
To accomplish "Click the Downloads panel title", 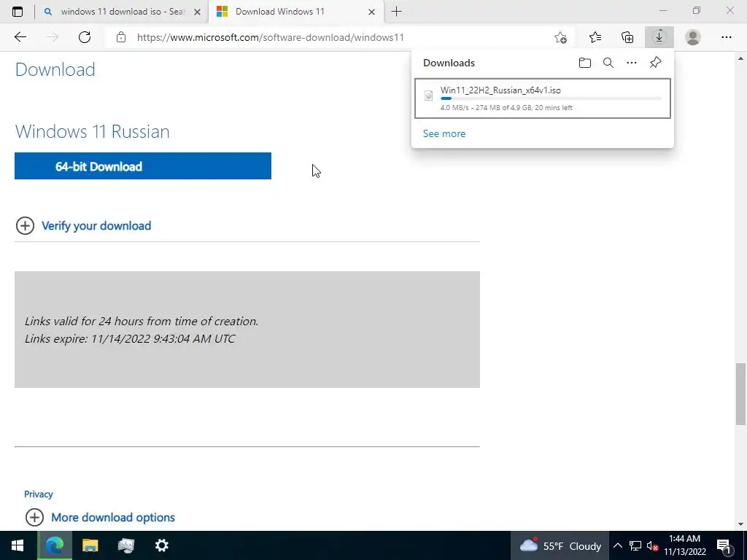I will click(x=449, y=63).
